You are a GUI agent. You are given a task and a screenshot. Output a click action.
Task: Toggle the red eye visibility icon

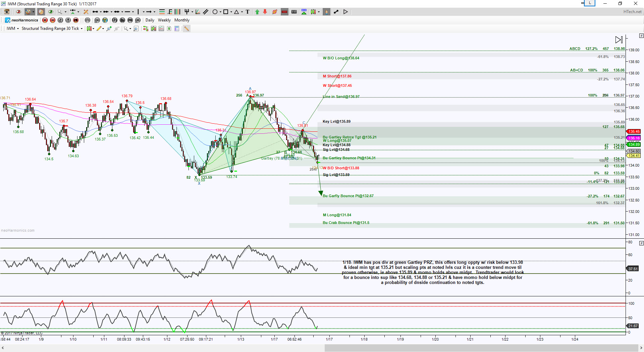(x=18, y=12)
